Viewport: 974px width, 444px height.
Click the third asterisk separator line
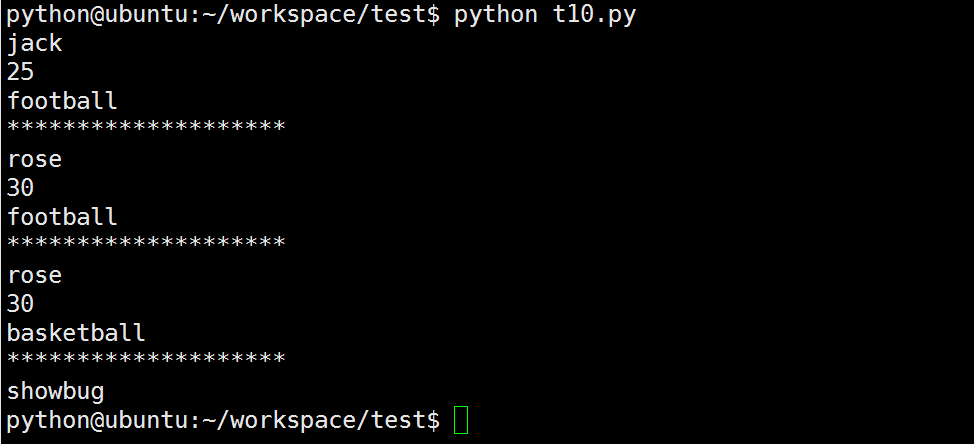coord(146,360)
